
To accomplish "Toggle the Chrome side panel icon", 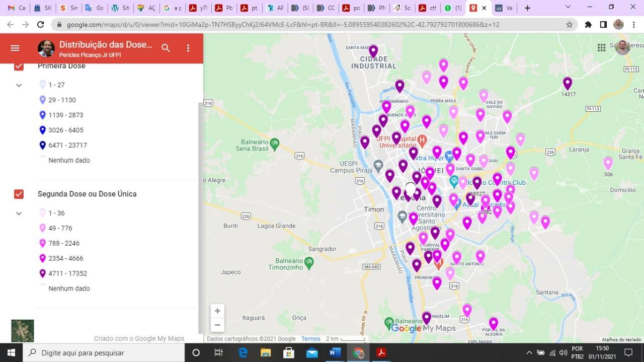I will point(603,24).
